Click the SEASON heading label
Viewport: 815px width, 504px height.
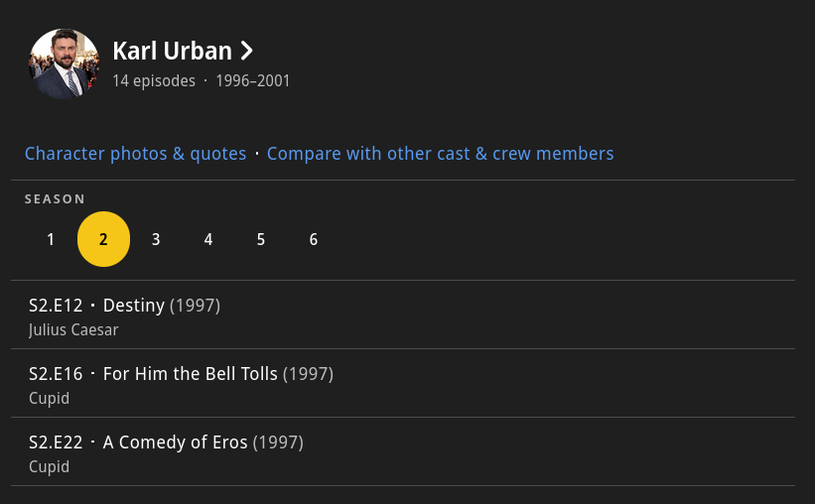55,199
